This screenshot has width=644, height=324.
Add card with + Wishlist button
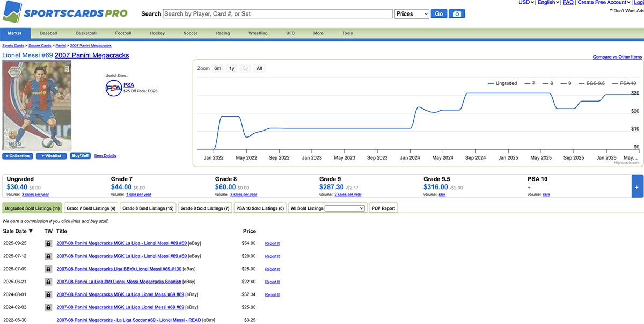(x=52, y=156)
